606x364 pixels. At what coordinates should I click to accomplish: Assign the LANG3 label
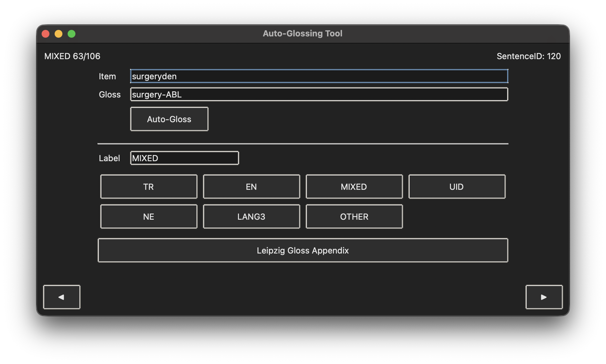click(x=251, y=216)
